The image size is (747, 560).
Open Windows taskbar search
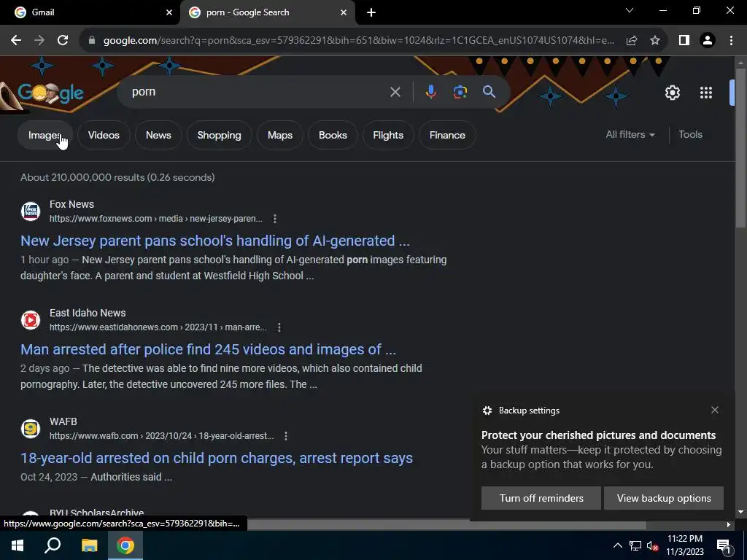53,545
